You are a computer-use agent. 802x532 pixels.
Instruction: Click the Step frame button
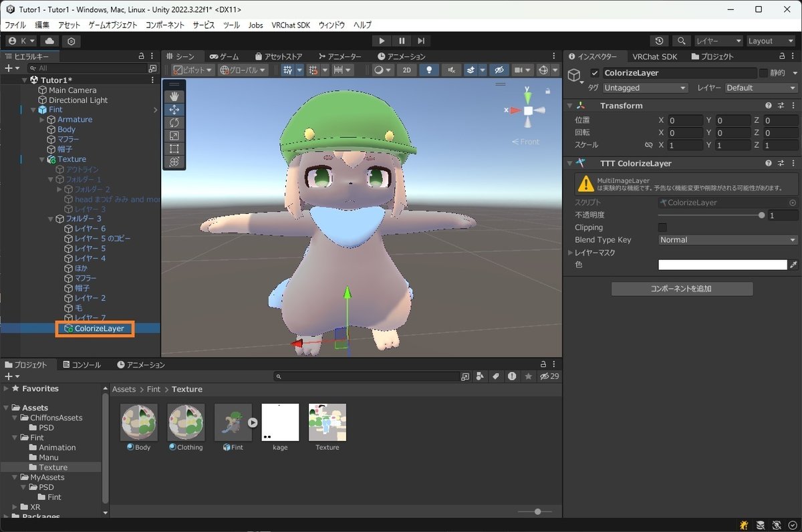(x=421, y=41)
